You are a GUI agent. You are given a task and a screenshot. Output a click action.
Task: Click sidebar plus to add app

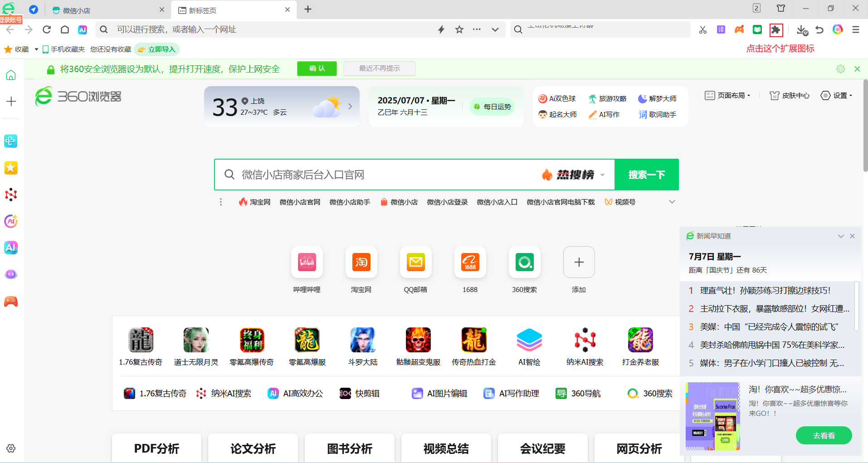[x=11, y=101]
